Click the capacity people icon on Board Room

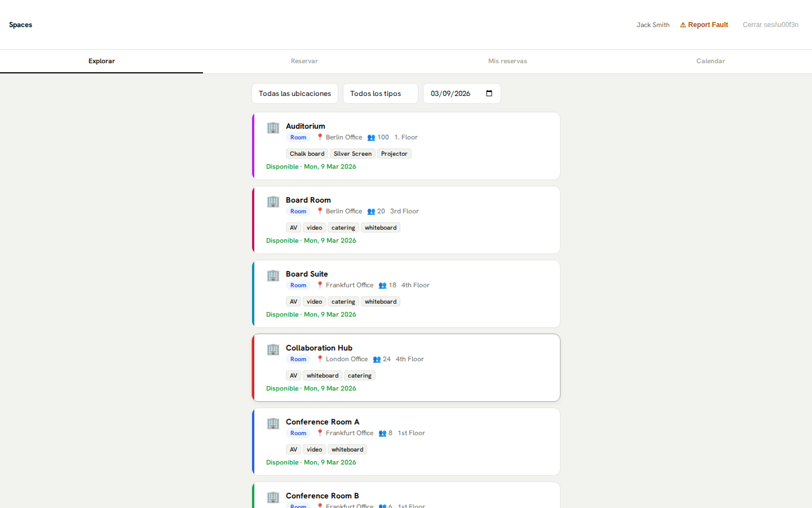pyautogui.click(x=371, y=212)
